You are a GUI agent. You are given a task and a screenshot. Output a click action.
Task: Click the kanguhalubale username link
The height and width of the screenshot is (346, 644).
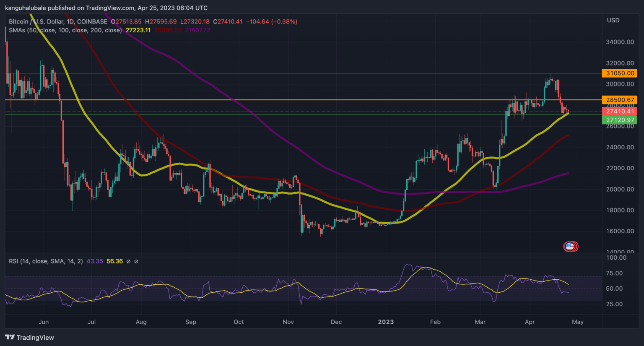26,8
